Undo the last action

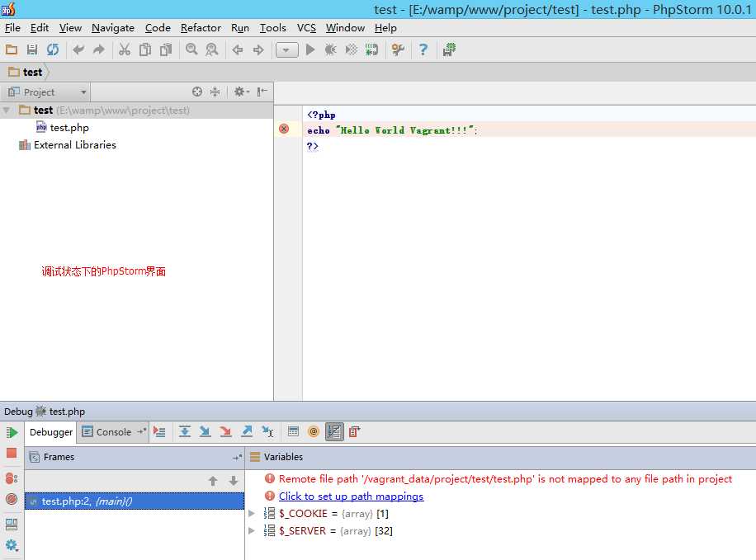coord(78,49)
